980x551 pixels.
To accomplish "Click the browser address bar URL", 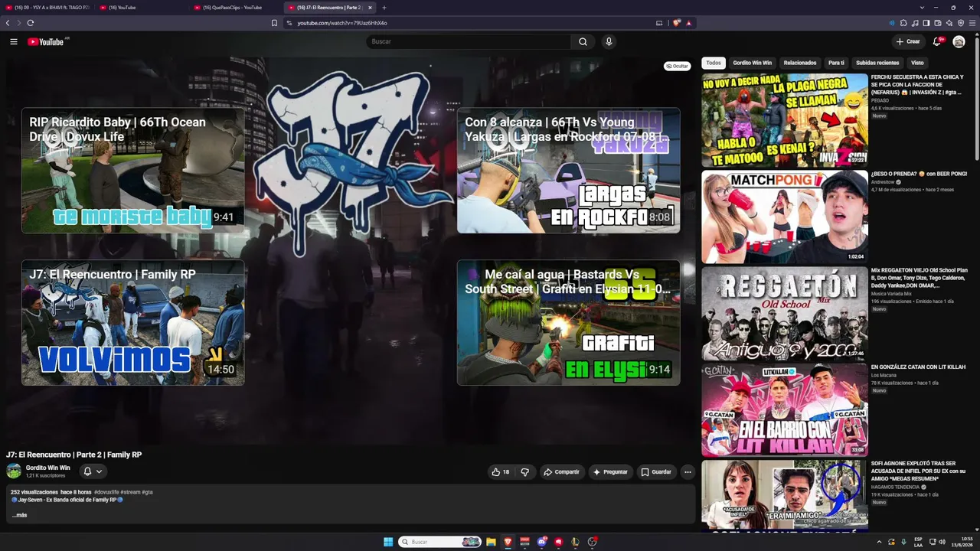I will [x=342, y=23].
